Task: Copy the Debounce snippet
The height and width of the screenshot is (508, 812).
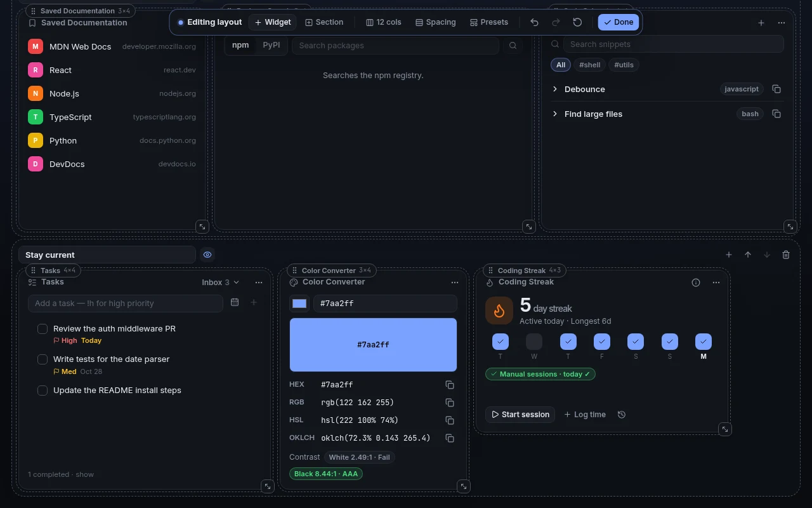Action: [776, 89]
